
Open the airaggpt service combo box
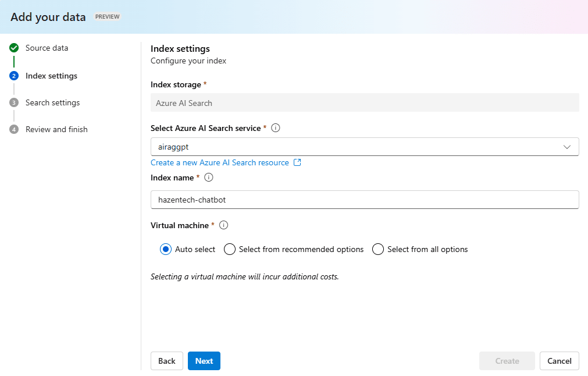[x=355, y=147]
